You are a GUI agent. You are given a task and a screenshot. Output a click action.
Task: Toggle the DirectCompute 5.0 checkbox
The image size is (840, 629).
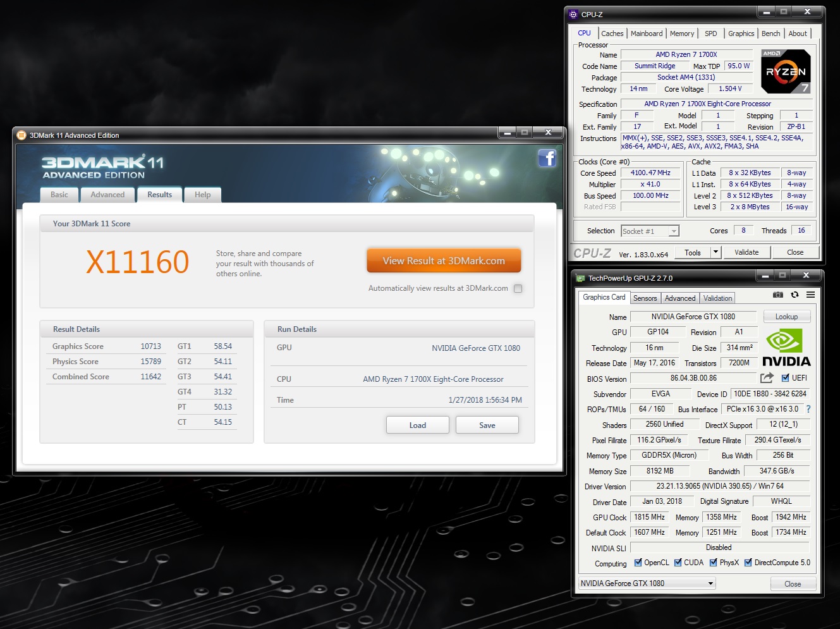[748, 563]
